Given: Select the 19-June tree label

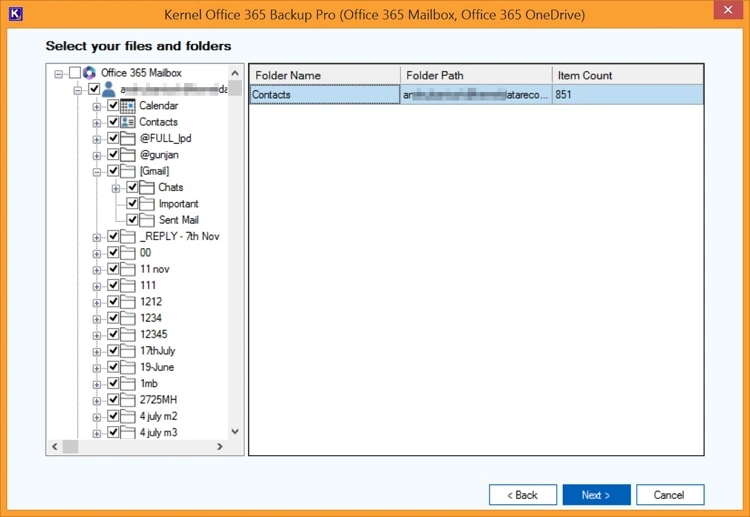Looking at the screenshot, I should click(157, 367).
